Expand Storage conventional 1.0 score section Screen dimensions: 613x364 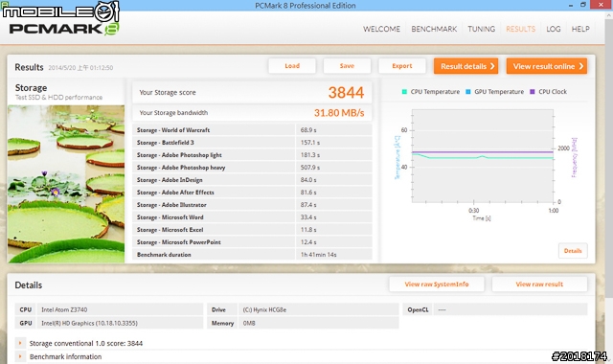point(20,343)
